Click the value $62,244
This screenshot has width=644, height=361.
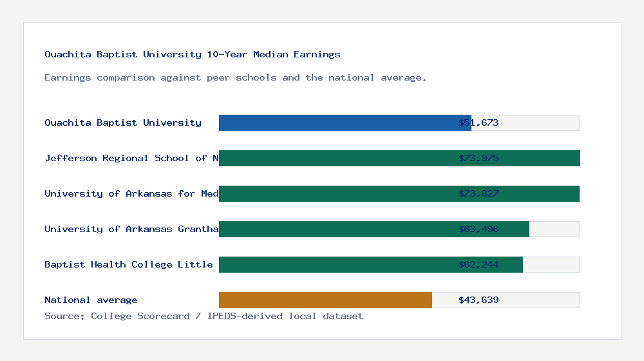tap(478, 264)
